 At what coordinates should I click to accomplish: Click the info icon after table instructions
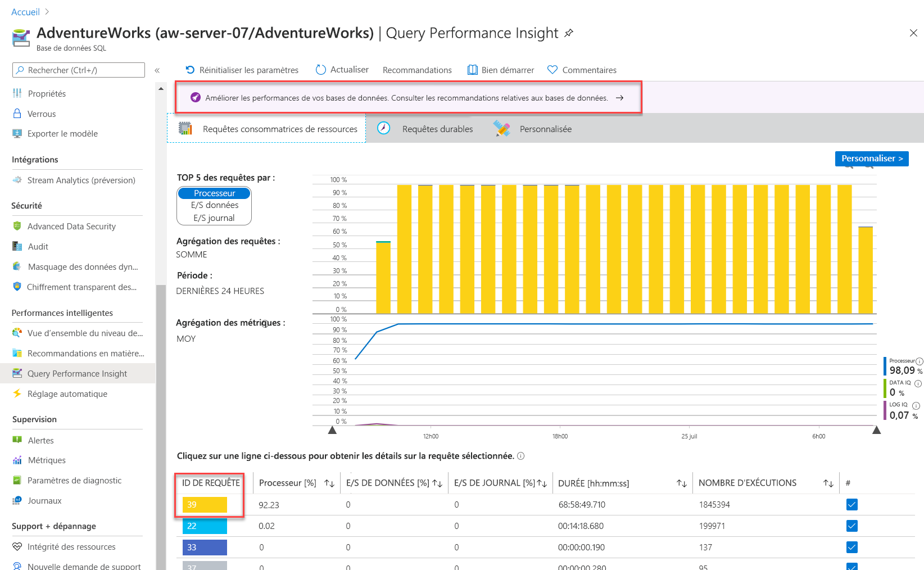521,456
